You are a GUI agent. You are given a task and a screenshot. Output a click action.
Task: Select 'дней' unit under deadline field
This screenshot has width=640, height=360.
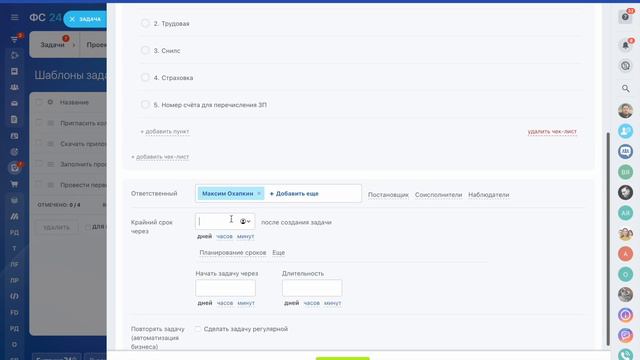click(204, 236)
